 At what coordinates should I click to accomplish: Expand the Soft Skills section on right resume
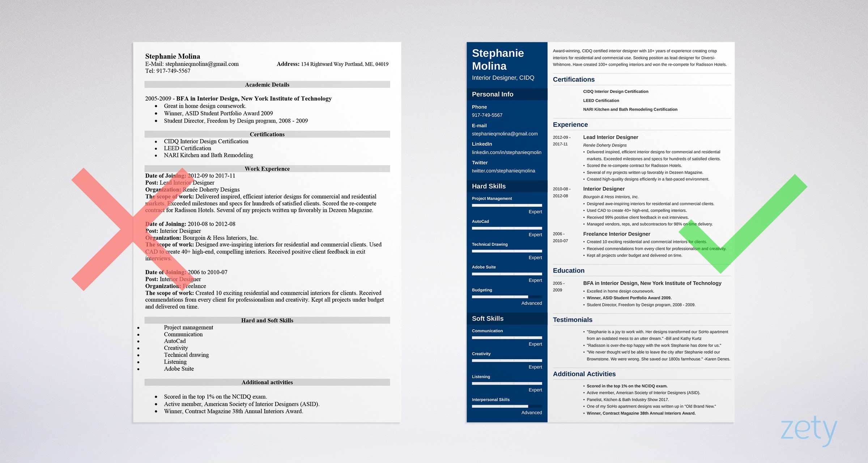491,318
